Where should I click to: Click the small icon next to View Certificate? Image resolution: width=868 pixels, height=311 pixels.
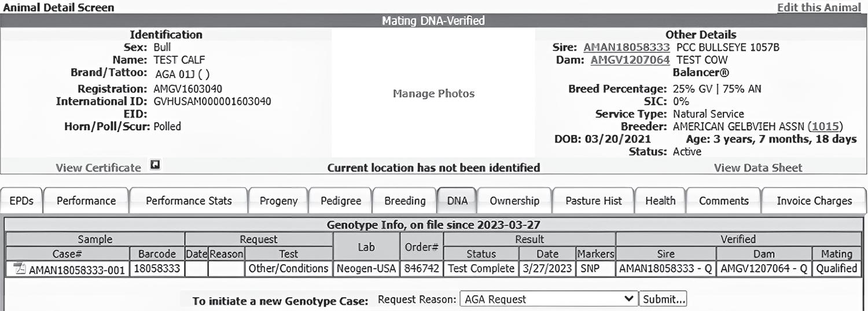click(x=155, y=166)
